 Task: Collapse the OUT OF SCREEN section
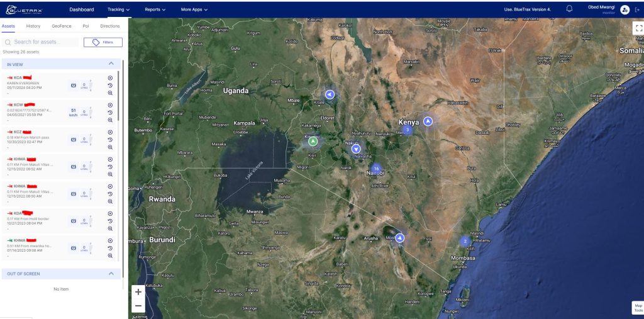pyautogui.click(x=111, y=274)
